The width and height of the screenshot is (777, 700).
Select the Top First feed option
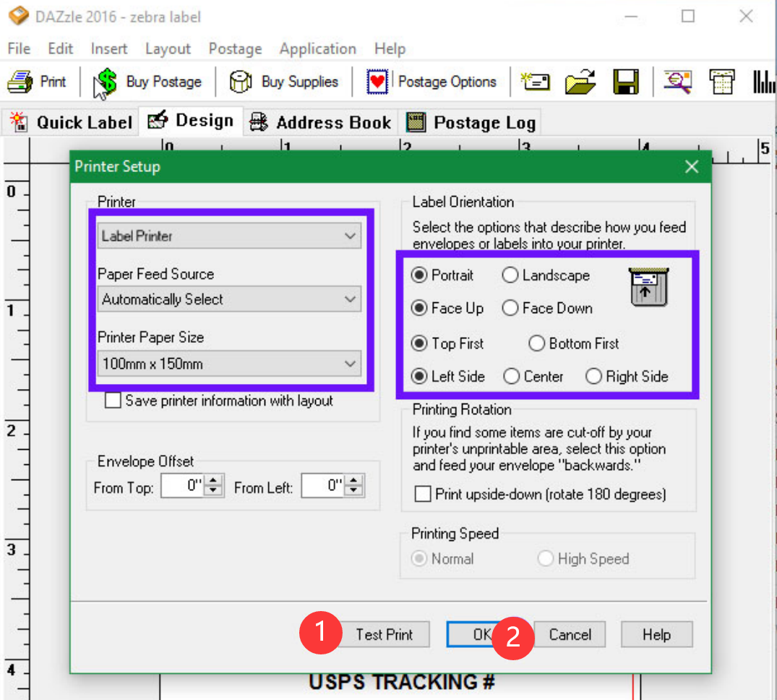[447, 343]
